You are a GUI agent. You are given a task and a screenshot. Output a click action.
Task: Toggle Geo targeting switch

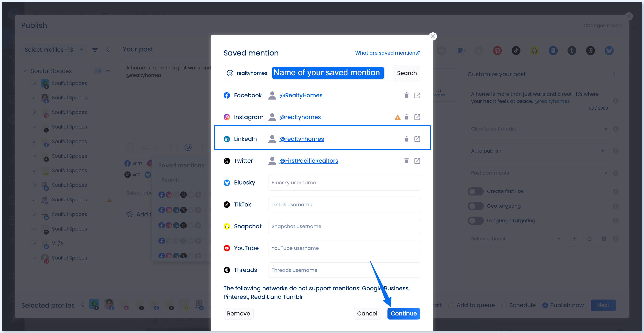[475, 206]
